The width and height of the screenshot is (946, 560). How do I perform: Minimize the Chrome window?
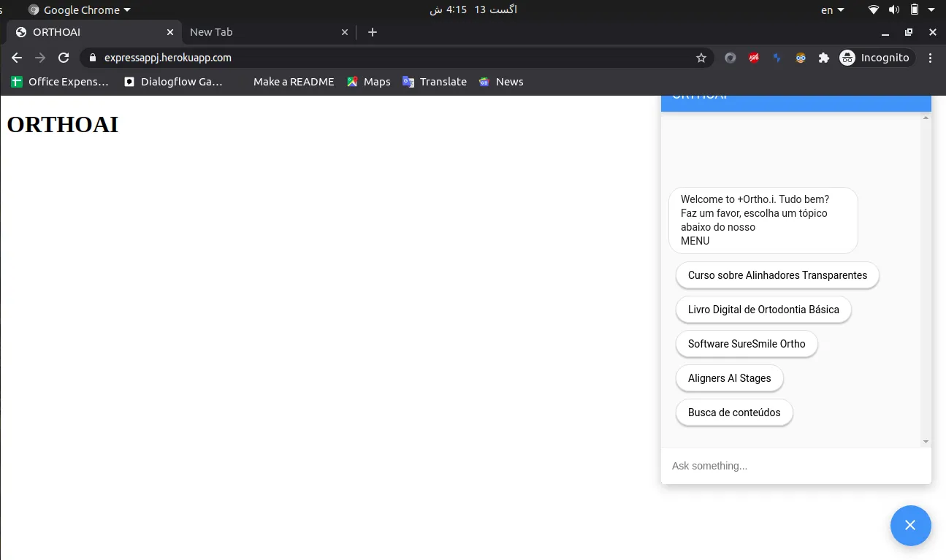click(885, 32)
